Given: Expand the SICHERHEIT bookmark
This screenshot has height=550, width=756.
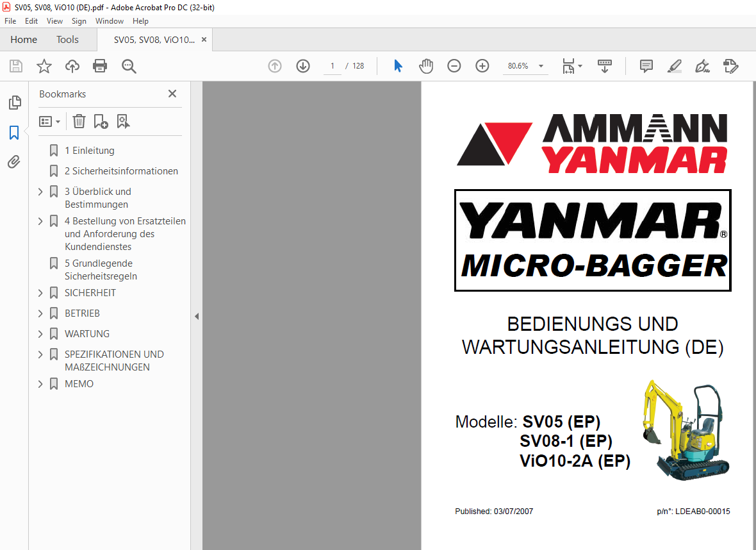Looking at the screenshot, I should click(x=40, y=293).
